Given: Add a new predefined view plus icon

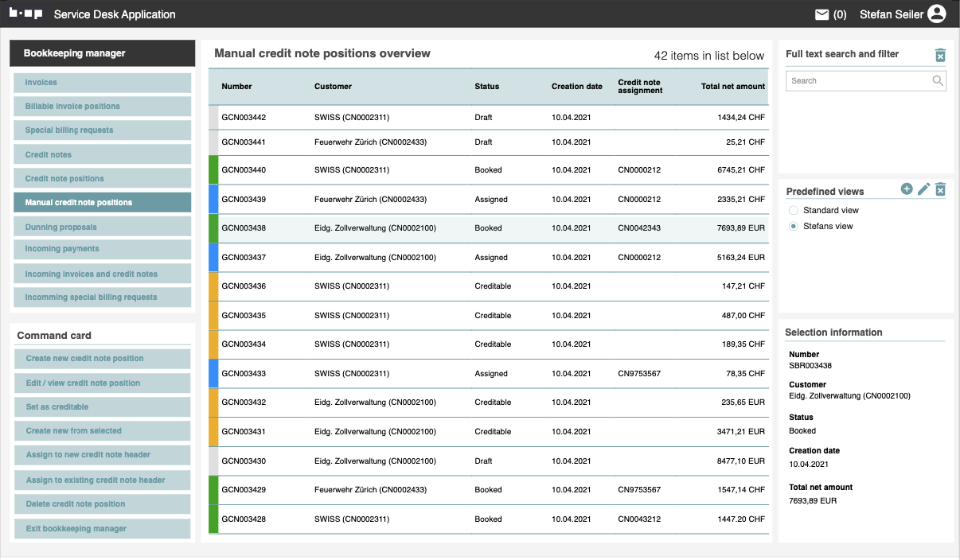Looking at the screenshot, I should coord(907,189).
